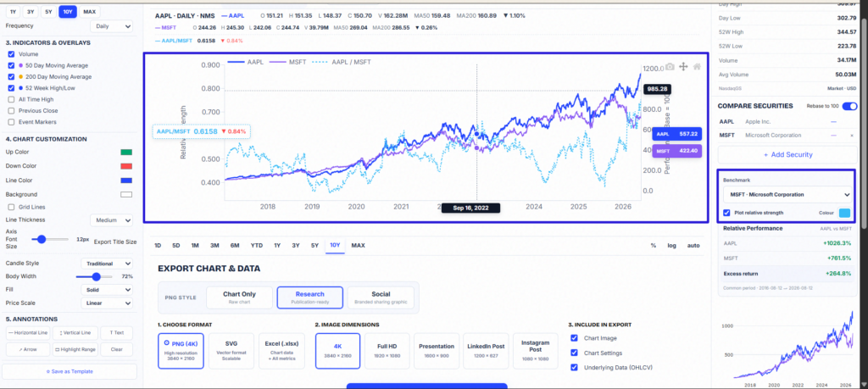Expand the Candle Style dropdown
The image size is (868, 389).
[x=107, y=264]
